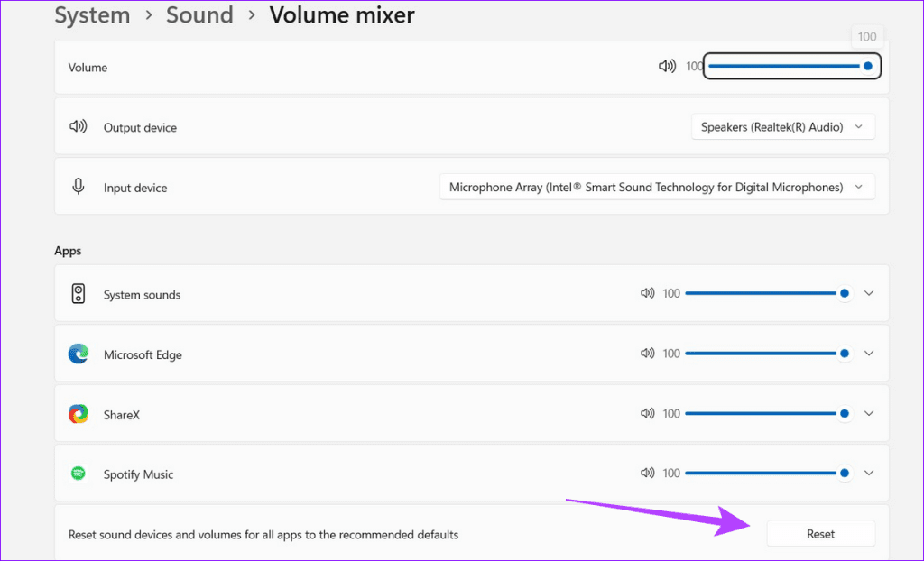Navigate to Sound via breadcrumb

(x=199, y=15)
